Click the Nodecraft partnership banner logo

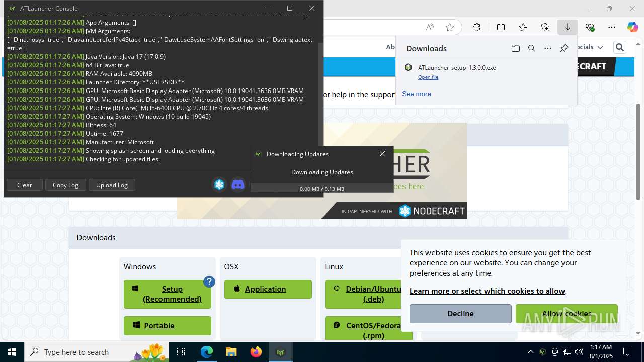(x=432, y=211)
